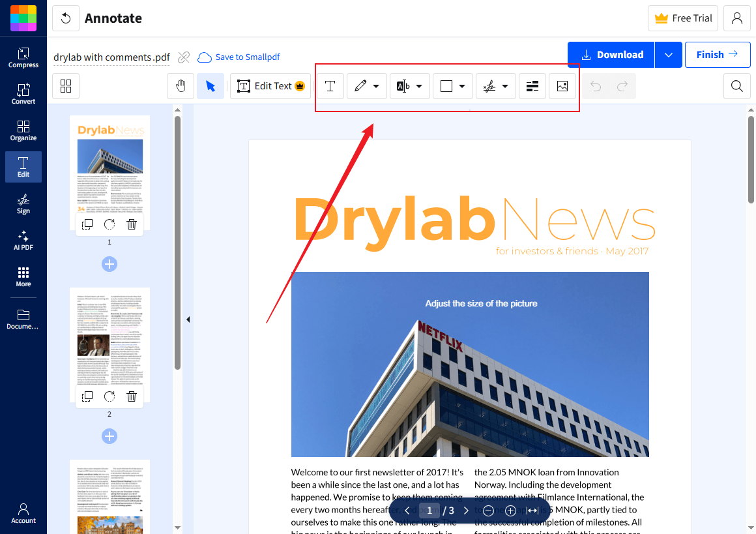The image size is (756, 534).
Task: Zoom in using the plus control
Action: tap(510, 511)
